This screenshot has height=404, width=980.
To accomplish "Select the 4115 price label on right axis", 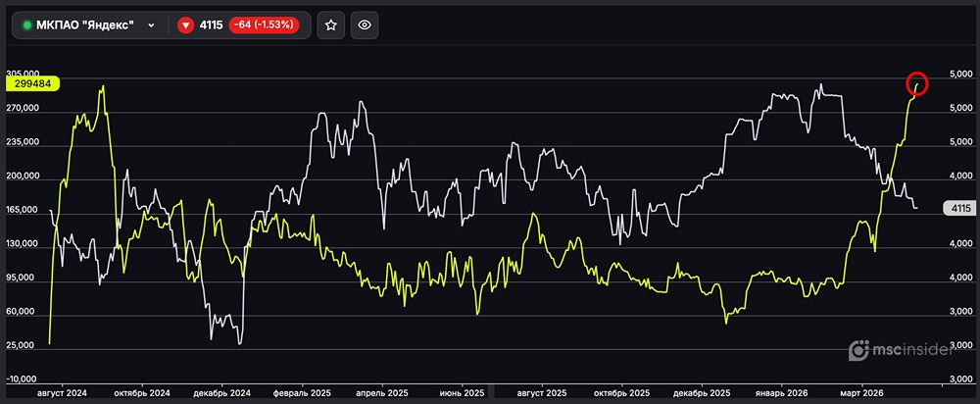I will point(959,208).
